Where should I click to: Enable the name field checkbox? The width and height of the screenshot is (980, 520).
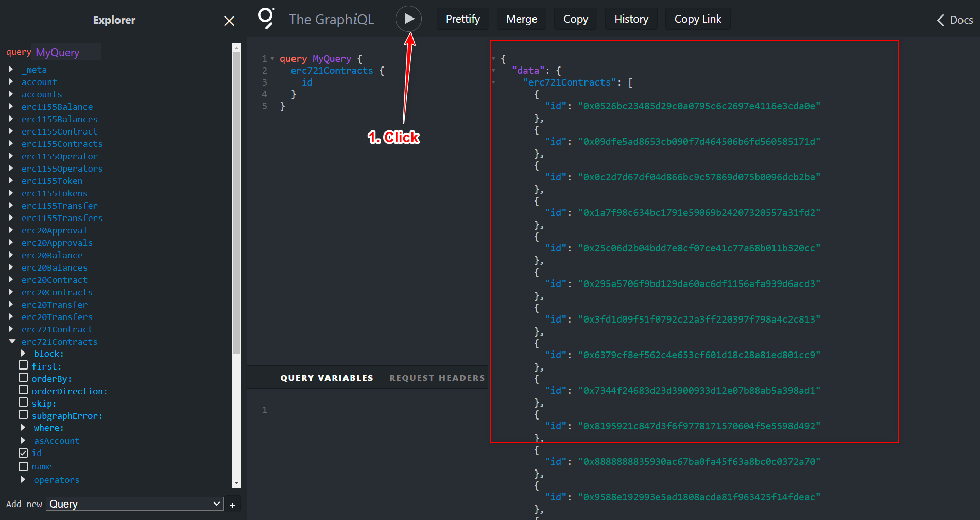23,466
